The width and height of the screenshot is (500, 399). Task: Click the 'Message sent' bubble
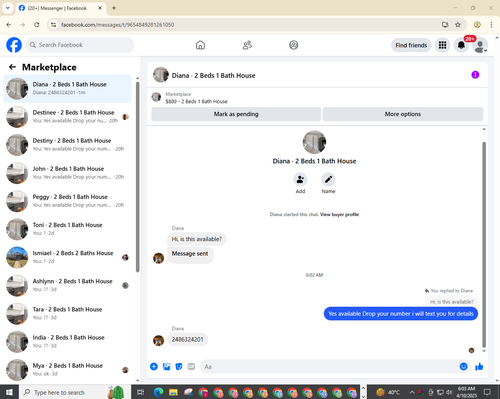pos(190,254)
